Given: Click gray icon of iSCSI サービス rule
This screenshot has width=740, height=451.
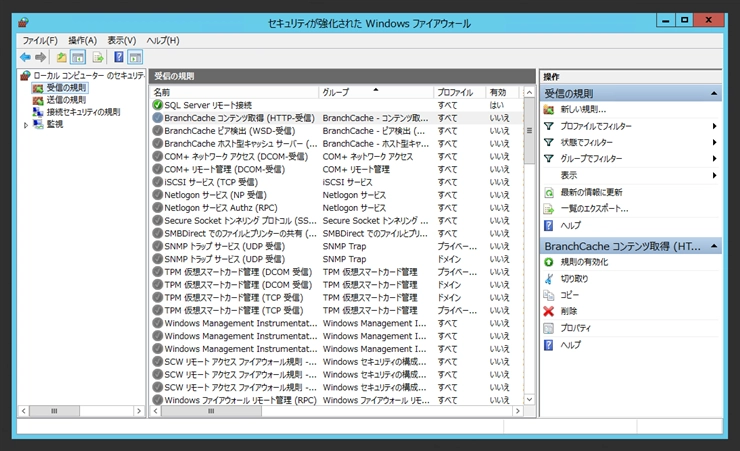Looking at the screenshot, I should coord(158,182).
